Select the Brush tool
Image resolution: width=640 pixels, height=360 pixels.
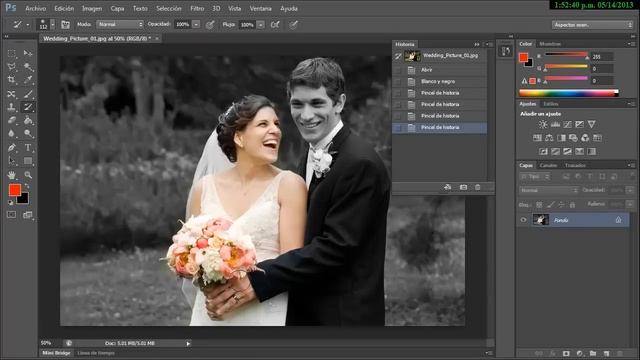pos(28,93)
